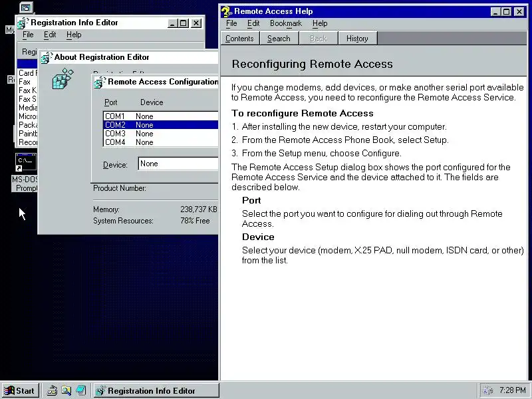Image resolution: width=532 pixels, height=399 pixels.
Task: Click the Port heading in help text
Action: coord(251,200)
